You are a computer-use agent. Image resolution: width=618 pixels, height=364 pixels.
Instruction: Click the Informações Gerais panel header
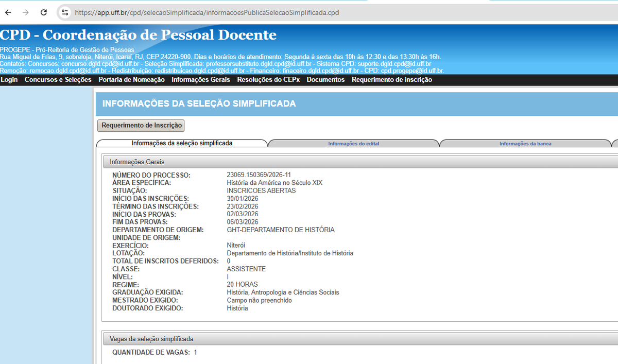coord(359,162)
